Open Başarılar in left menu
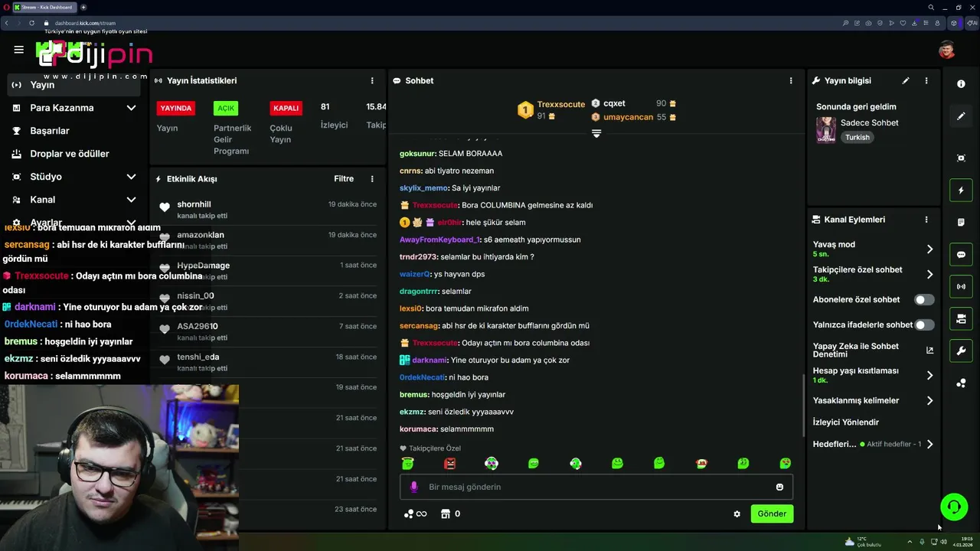The height and width of the screenshot is (551, 980). click(x=50, y=131)
